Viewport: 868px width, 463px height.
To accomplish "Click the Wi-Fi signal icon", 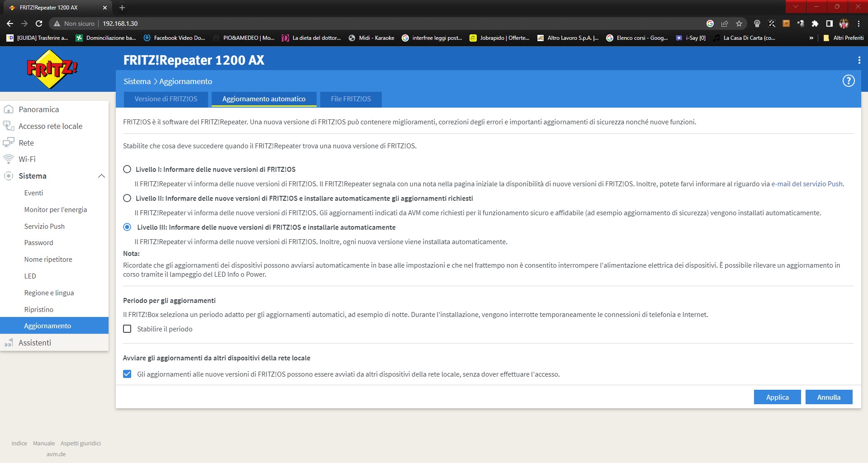I will click(9, 159).
